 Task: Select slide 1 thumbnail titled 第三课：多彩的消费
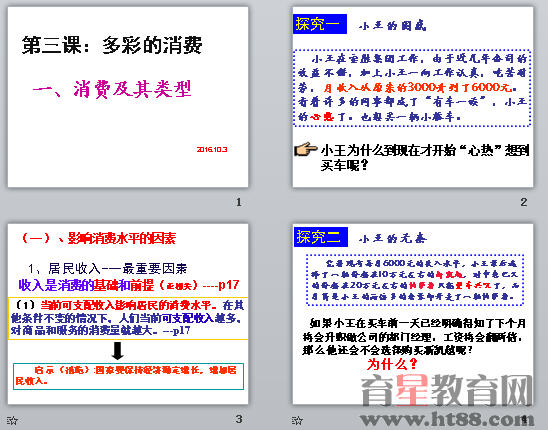click(128, 97)
